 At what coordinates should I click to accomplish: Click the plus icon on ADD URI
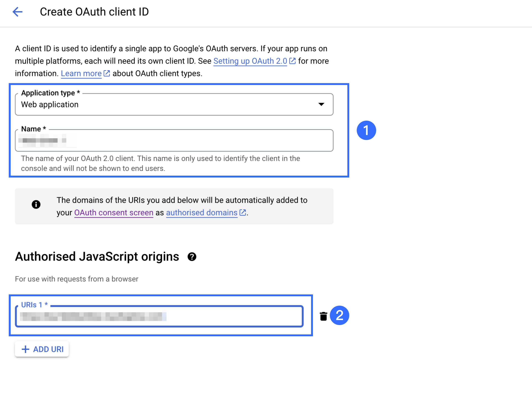click(x=25, y=349)
